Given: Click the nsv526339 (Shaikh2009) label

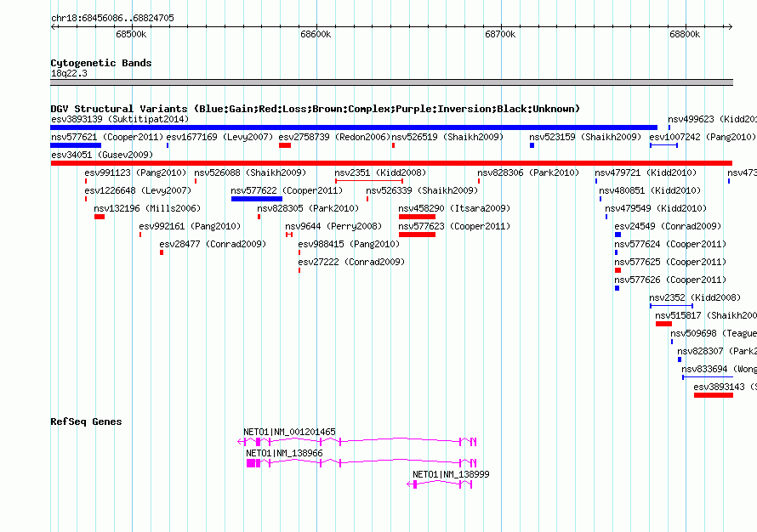Looking at the screenshot, I should point(422,190).
